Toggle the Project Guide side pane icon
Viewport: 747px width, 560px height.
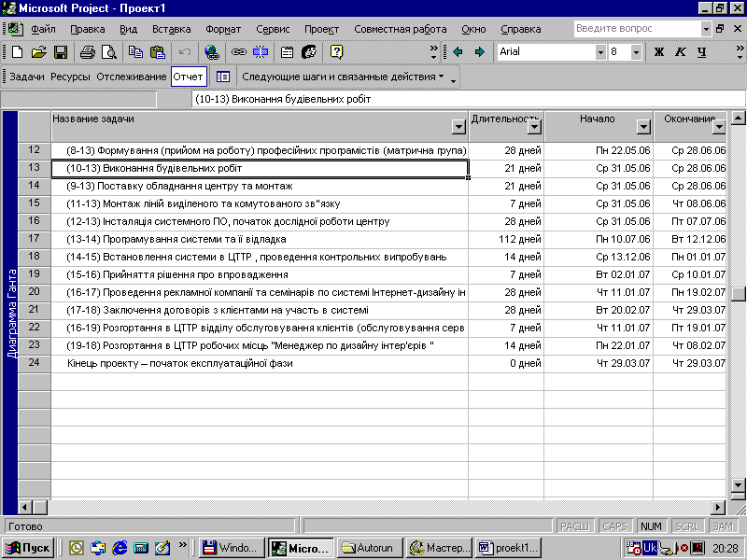222,77
